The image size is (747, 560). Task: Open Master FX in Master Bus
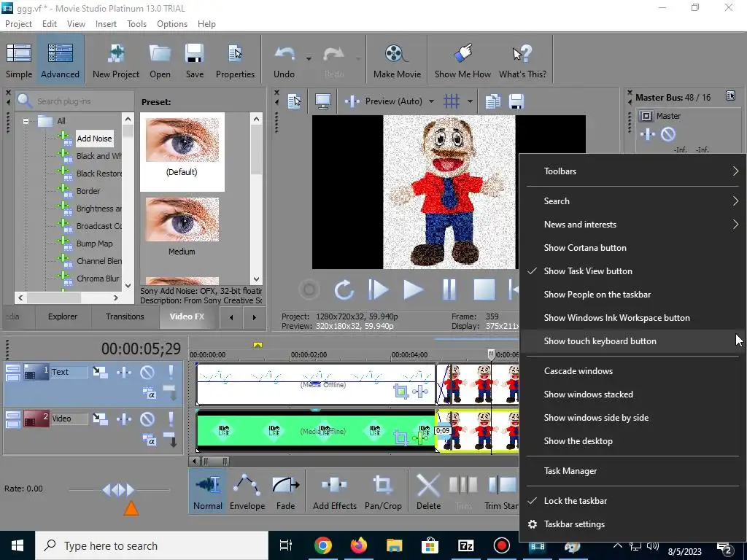tap(647, 134)
